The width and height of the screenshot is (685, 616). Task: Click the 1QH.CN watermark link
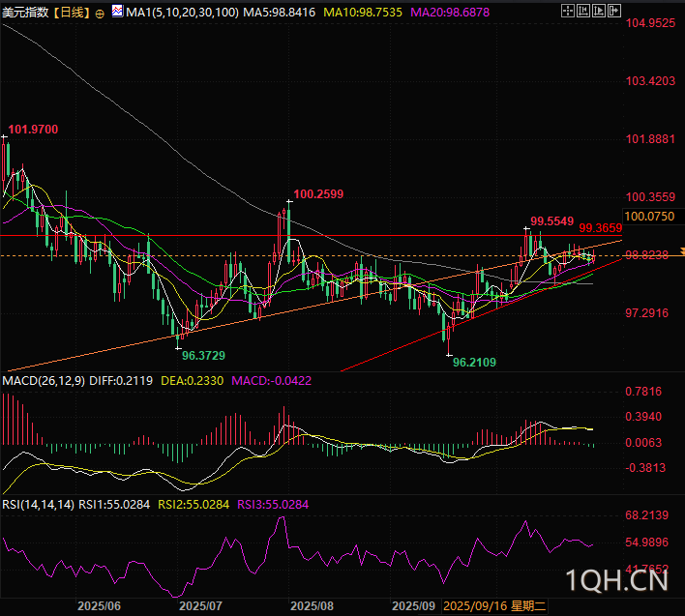(x=618, y=580)
